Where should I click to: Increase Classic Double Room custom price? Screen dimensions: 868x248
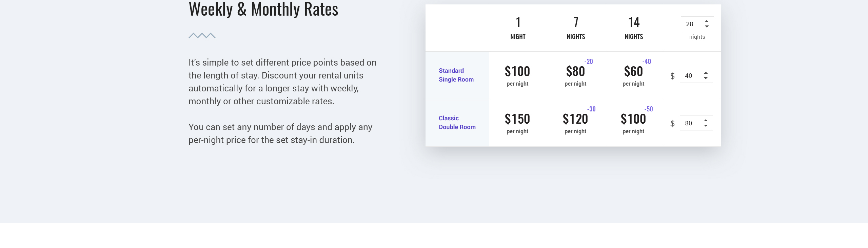706,121
